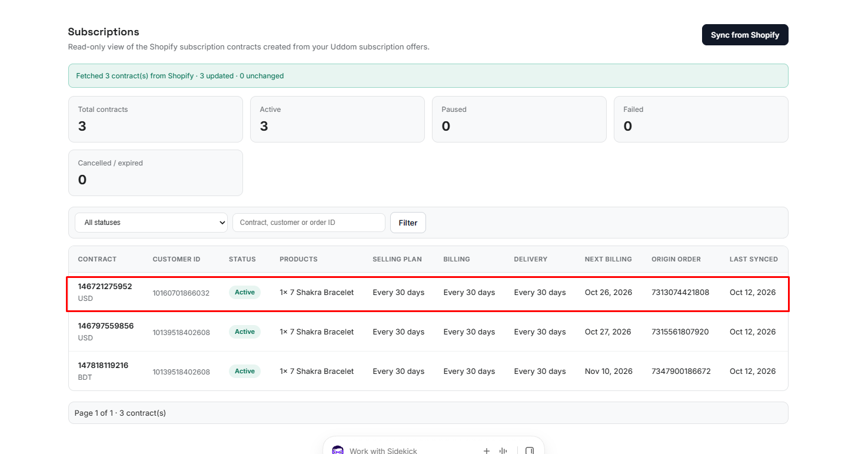Open the All statuses dropdown
Screen dimensions: 868x454
(x=151, y=223)
